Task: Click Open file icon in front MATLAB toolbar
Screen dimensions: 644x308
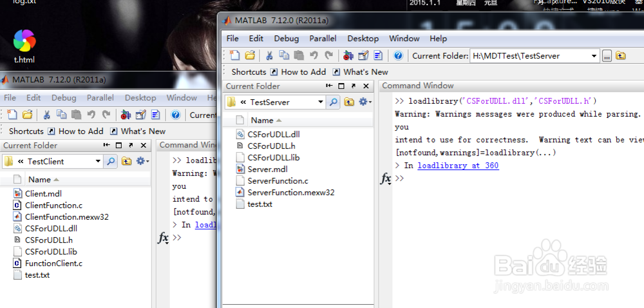Action: click(250, 55)
